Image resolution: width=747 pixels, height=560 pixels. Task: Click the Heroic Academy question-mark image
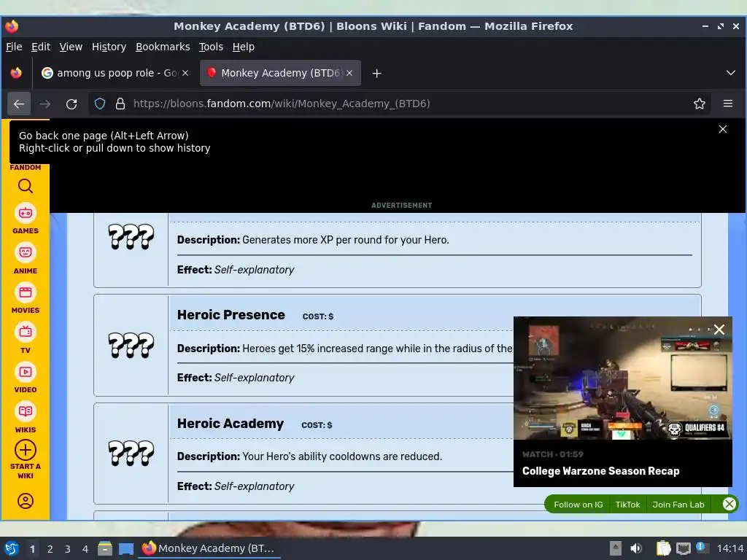pos(131,453)
